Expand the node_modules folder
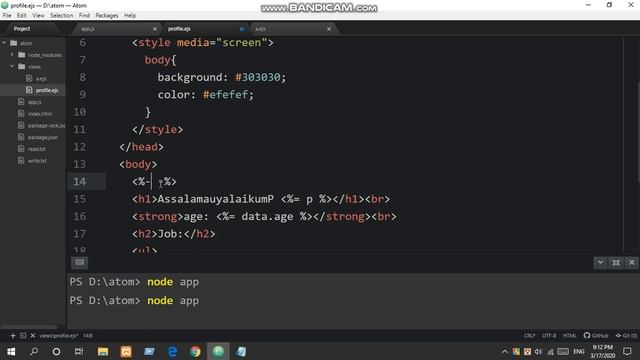Viewport: 640px width, 360px height. [x=12, y=55]
